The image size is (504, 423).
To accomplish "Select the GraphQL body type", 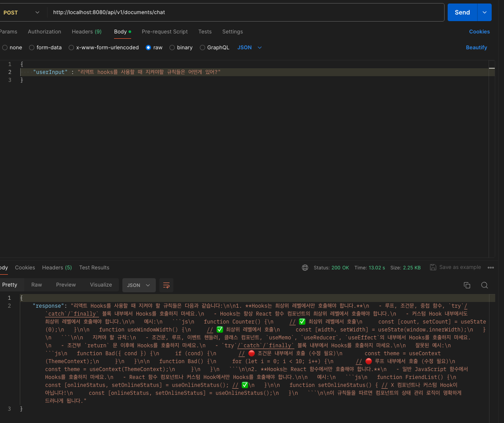I will pos(214,48).
